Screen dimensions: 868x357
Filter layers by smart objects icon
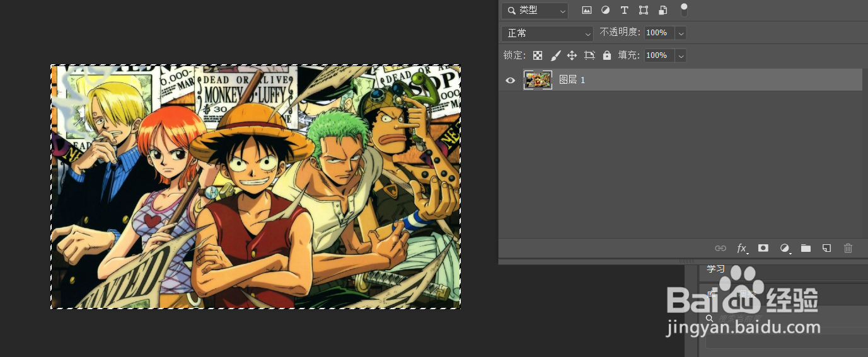(x=663, y=10)
